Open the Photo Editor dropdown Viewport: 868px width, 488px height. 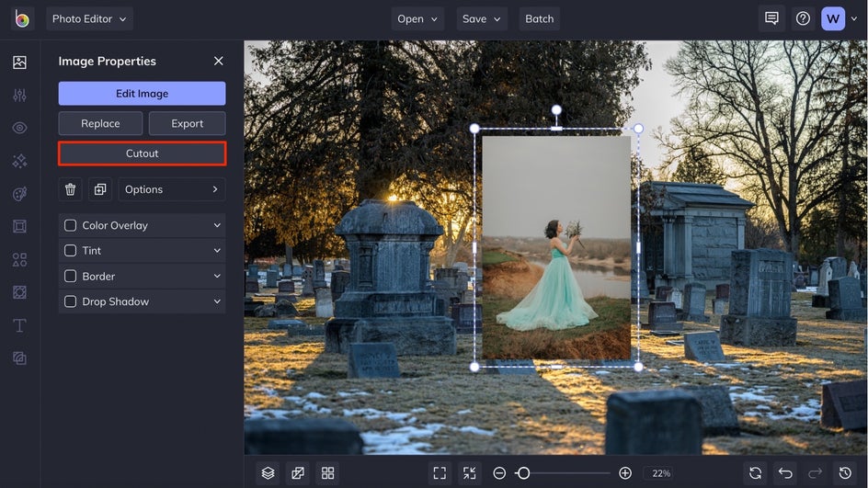(x=89, y=18)
